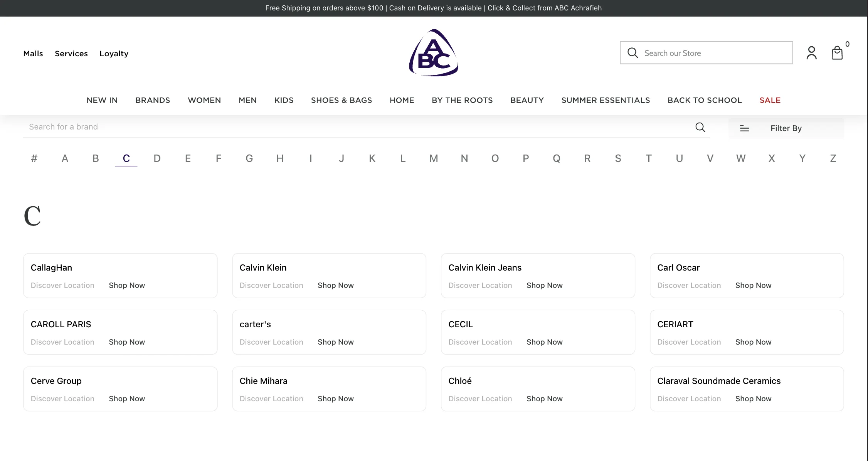Open the Loyalty menu
Image resolution: width=868 pixels, height=461 pixels.
coord(114,54)
